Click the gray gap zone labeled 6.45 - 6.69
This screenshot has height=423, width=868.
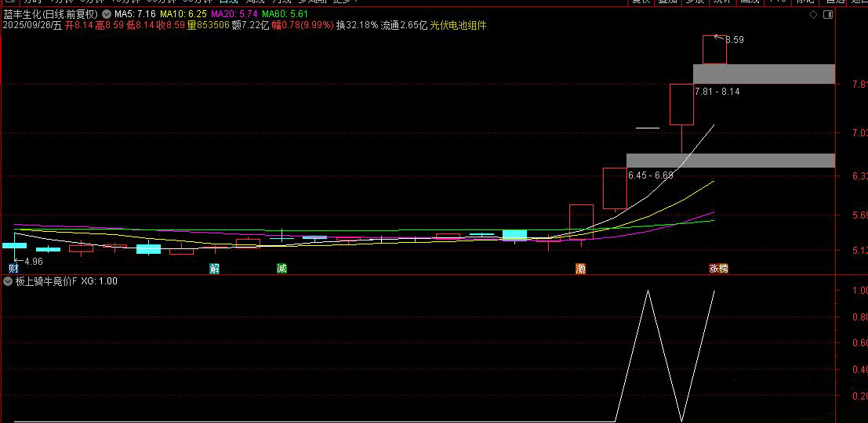pyautogui.click(x=731, y=161)
